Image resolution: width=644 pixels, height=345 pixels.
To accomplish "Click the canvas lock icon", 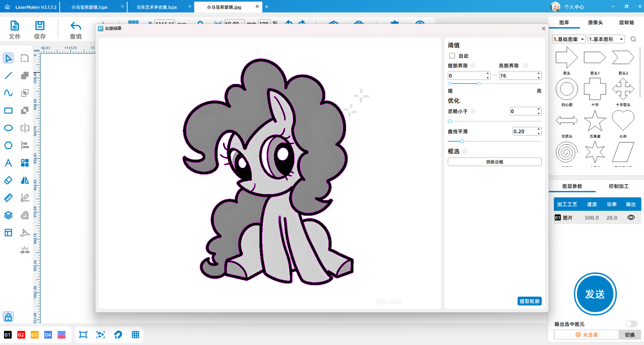I will [x=8, y=317].
